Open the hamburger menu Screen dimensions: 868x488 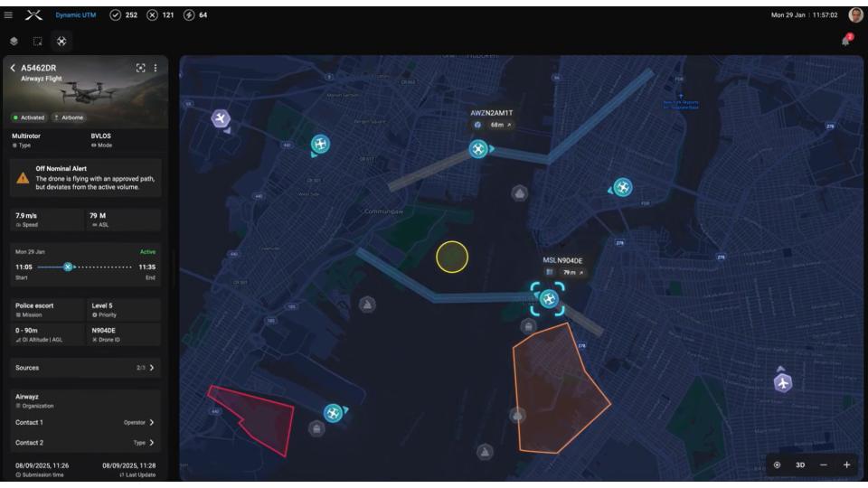9,14
